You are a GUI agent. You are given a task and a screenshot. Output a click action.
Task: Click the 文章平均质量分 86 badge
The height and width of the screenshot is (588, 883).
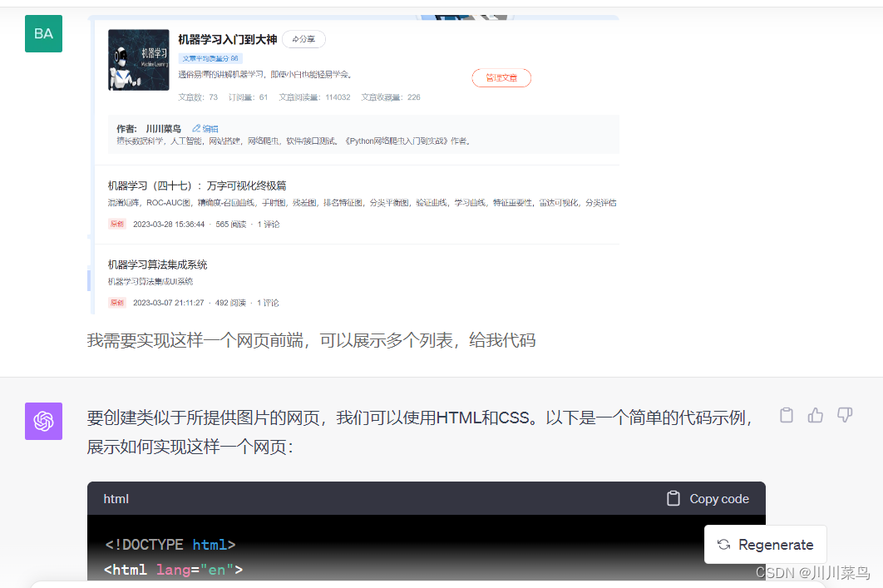pos(210,58)
